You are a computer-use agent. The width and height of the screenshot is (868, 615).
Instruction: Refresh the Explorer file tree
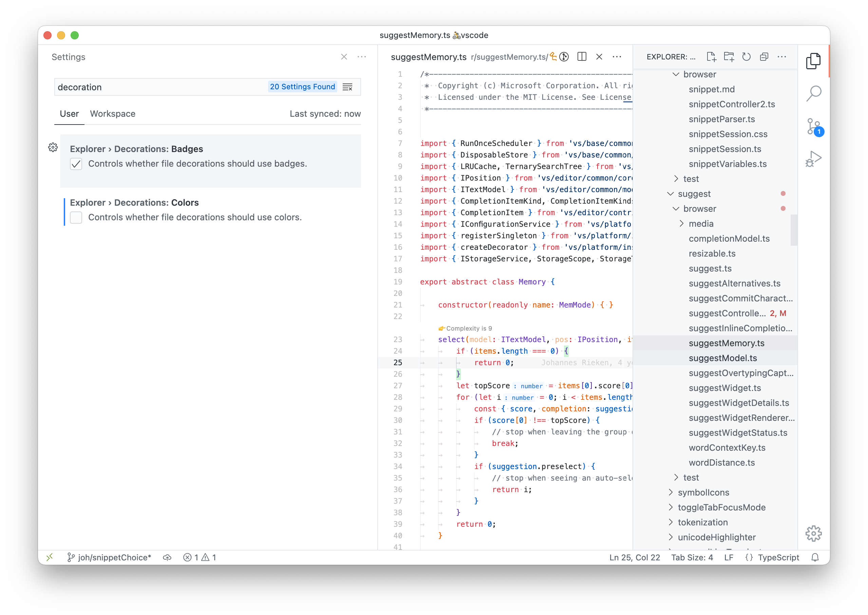click(746, 57)
